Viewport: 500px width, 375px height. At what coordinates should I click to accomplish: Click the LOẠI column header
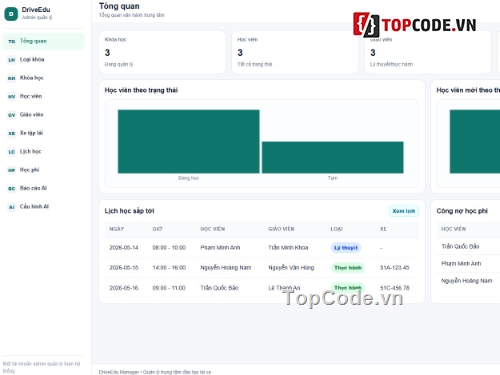[336, 229]
